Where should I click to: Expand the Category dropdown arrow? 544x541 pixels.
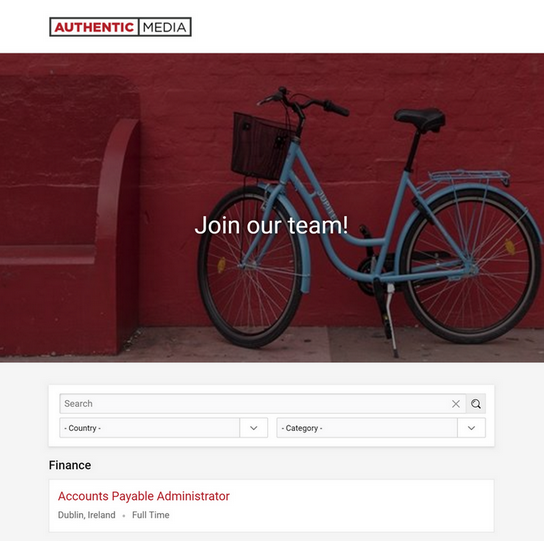(x=471, y=428)
